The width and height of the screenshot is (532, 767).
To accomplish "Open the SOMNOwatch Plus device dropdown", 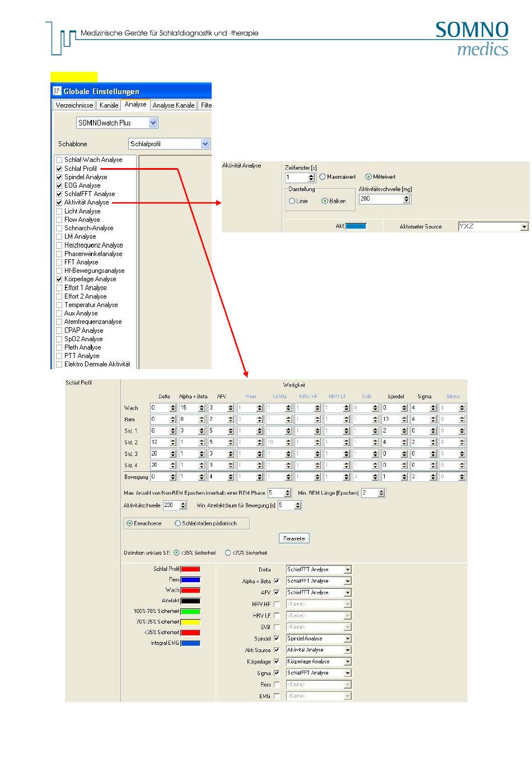I will click(153, 123).
